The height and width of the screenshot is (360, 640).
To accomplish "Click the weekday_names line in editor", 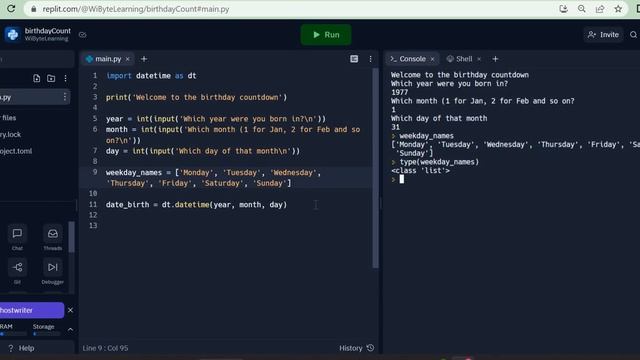I will [213, 178].
